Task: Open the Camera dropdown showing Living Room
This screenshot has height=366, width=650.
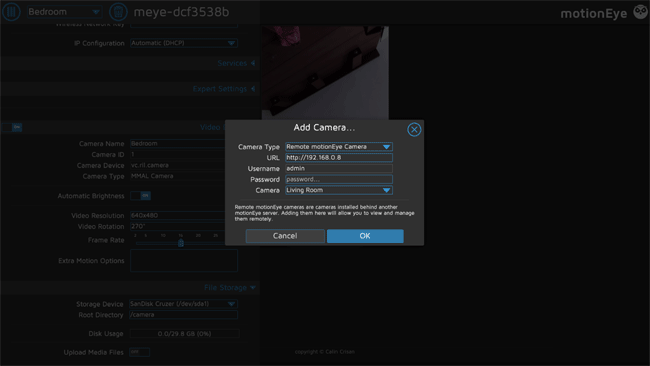Action: point(339,190)
